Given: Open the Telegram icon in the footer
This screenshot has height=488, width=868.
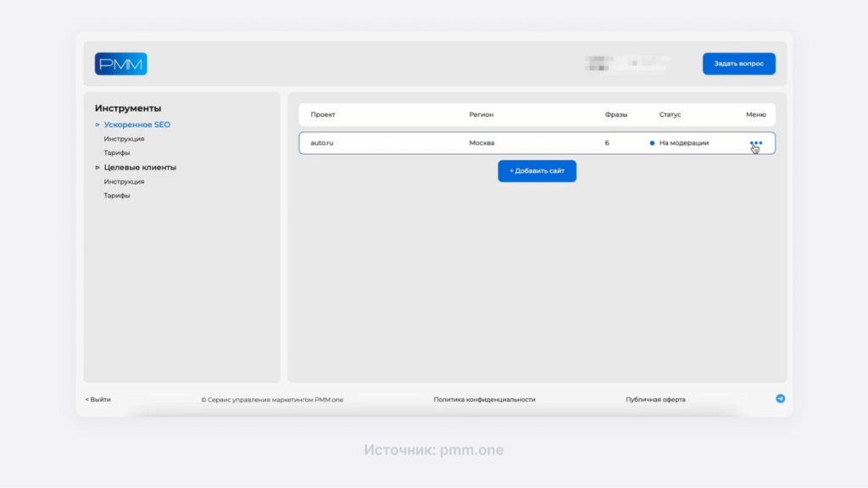Looking at the screenshot, I should pos(781,398).
